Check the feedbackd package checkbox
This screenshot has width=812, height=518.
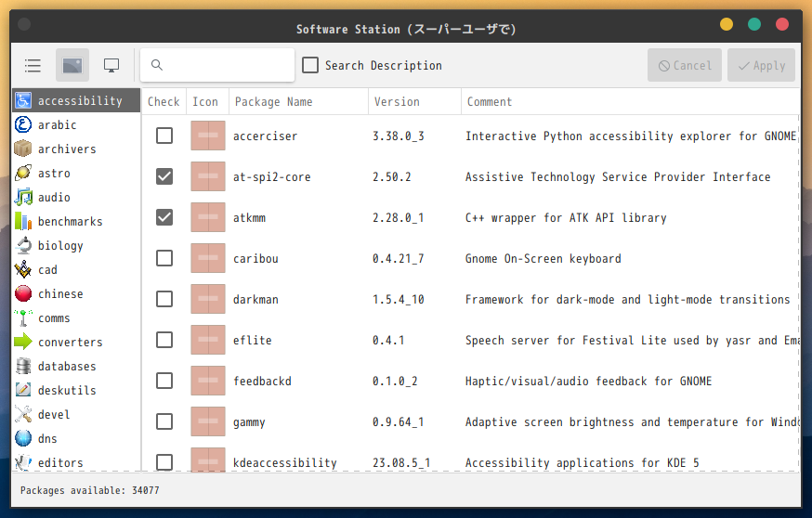164,381
